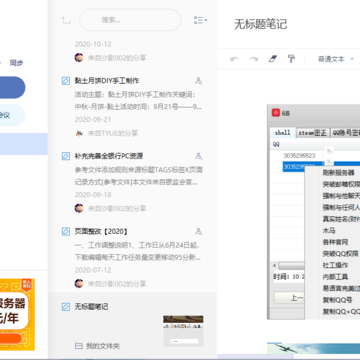The width and height of the screenshot is (360, 360).
Task: Open the list view mode dropdown
Action: click(200, 20)
